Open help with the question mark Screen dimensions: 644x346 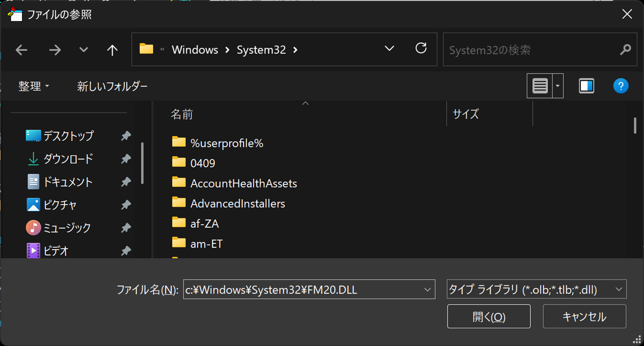(621, 86)
